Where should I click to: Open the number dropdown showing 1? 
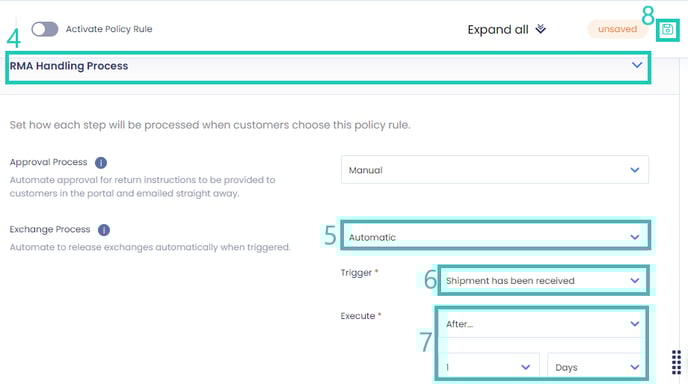(x=489, y=367)
